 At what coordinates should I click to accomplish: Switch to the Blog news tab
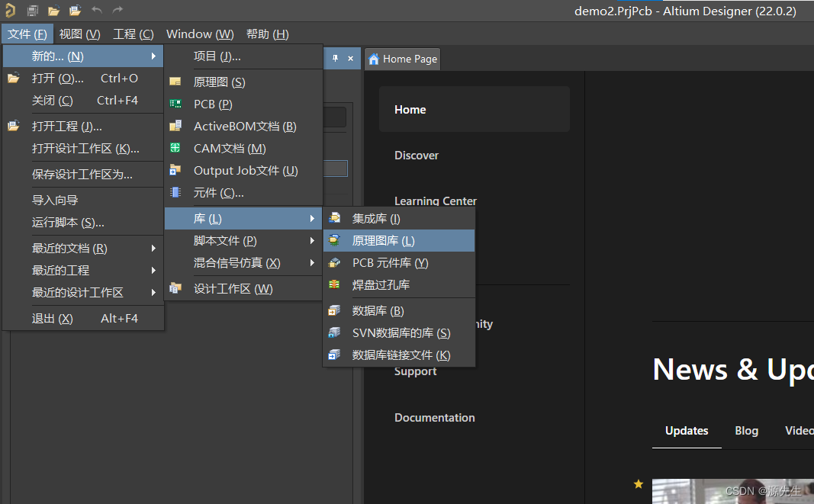[747, 431]
